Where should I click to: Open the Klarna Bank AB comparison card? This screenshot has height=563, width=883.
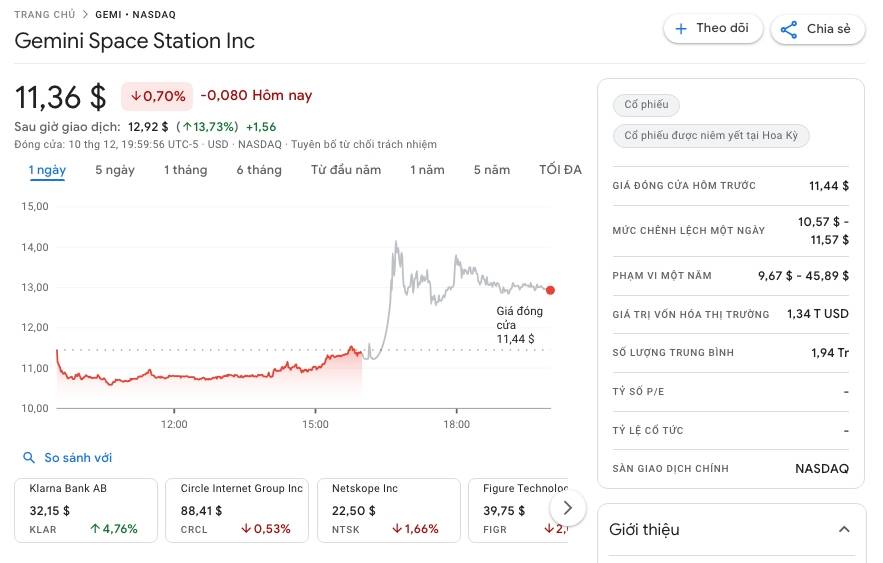tap(86, 509)
